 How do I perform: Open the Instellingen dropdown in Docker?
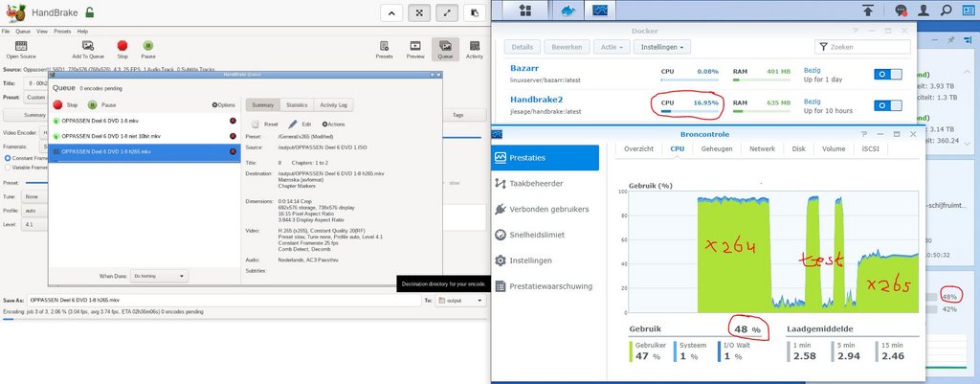tap(662, 47)
